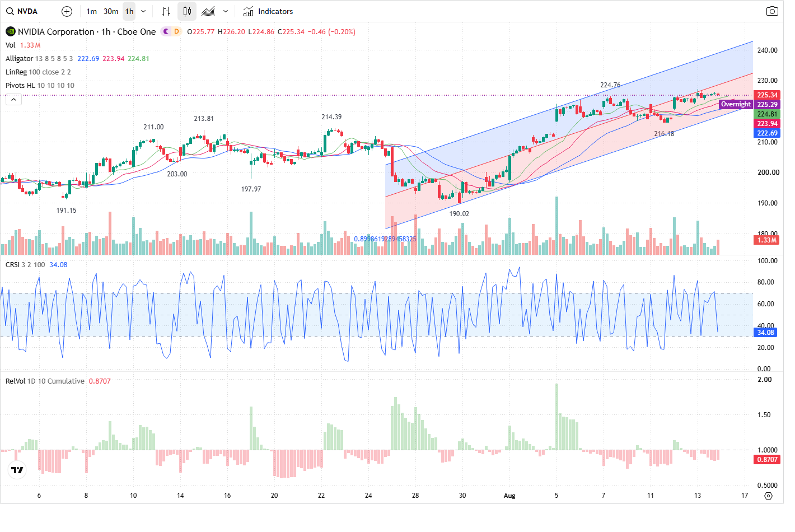Click the green 224.81 Alligator label

click(767, 114)
